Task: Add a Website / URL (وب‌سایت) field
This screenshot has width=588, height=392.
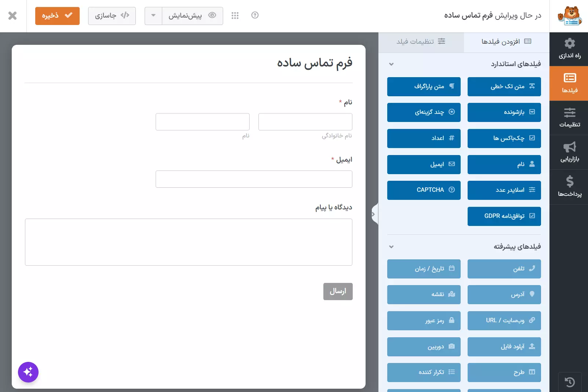Action: tap(504, 321)
